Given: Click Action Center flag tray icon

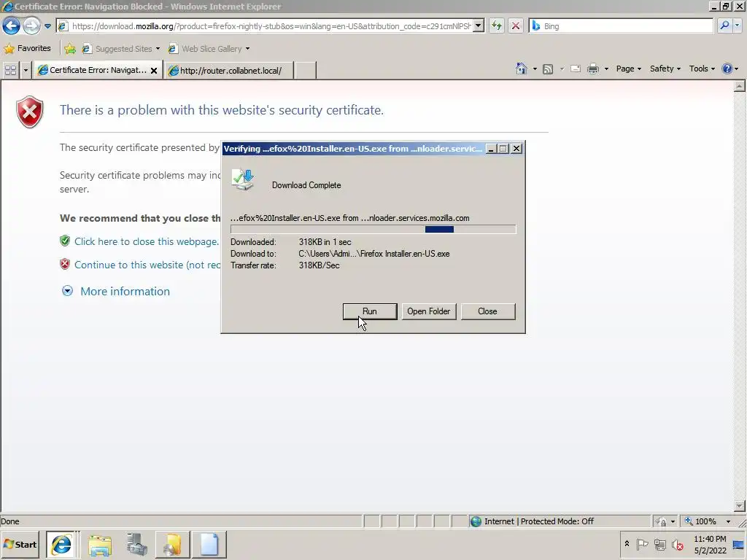Looking at the screenshot, I should tap(642, 544).
